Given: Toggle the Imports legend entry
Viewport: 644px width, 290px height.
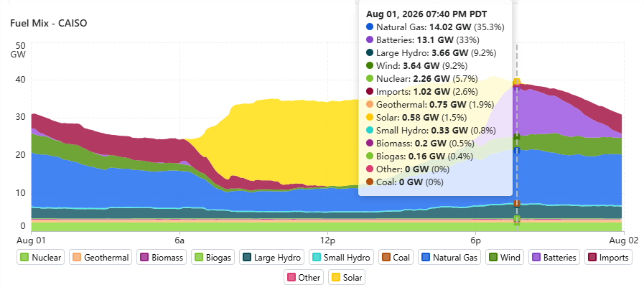Looking at the screenshot, I should pyautogui.click(x=608, y=258).
